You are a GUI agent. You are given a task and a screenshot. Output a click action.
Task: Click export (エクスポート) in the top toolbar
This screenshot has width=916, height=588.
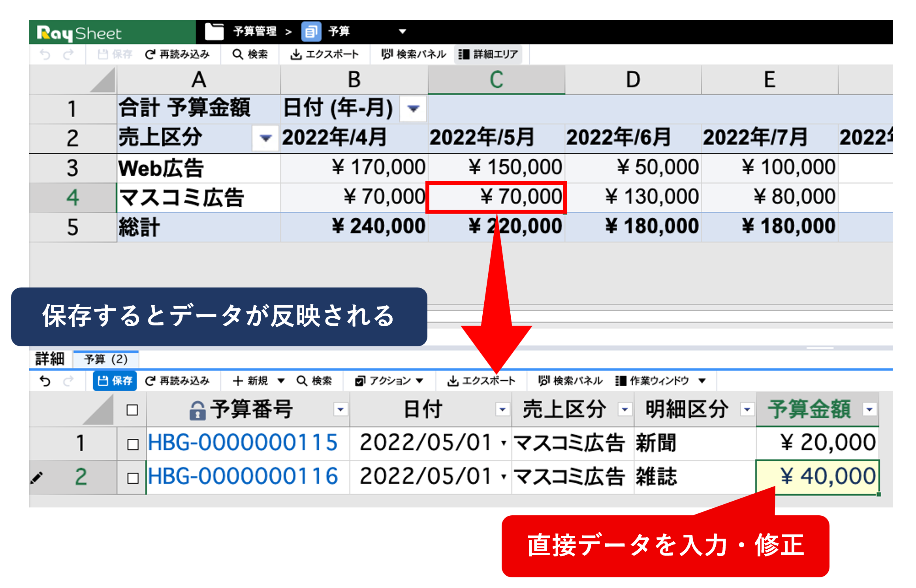324,54
